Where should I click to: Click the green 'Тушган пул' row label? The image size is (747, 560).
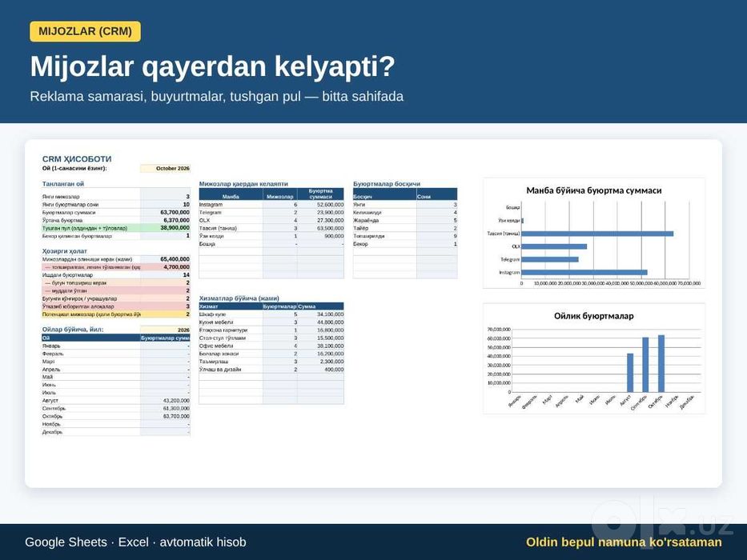pos(85,228)
